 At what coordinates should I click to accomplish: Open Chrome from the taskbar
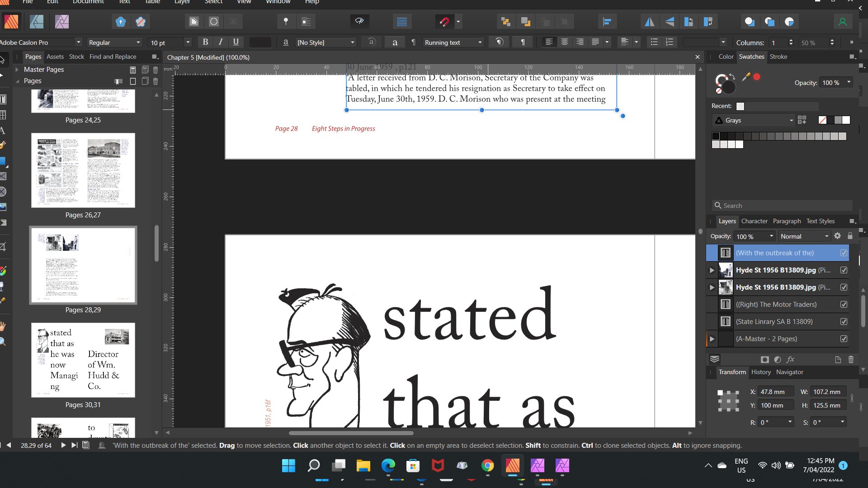[487, 465]
